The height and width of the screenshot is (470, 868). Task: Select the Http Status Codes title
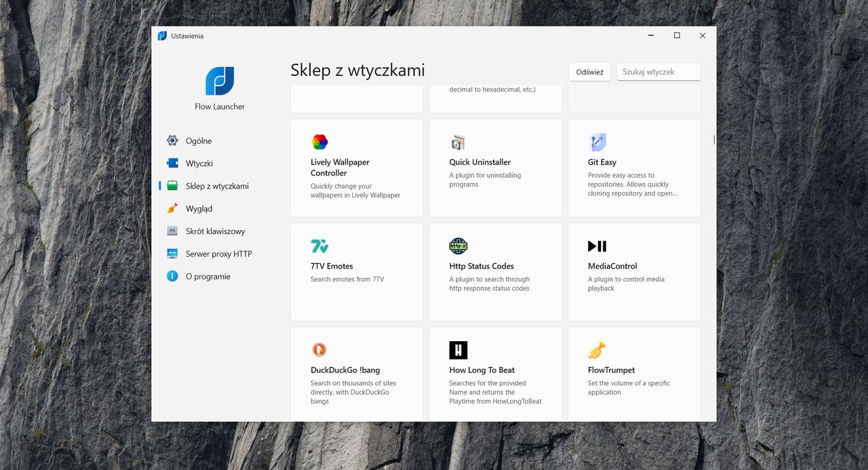click(x=481, y=266)
